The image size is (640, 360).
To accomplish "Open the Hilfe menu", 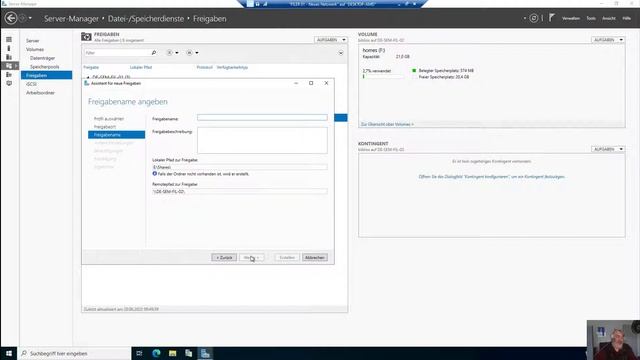I will (627, 18).
